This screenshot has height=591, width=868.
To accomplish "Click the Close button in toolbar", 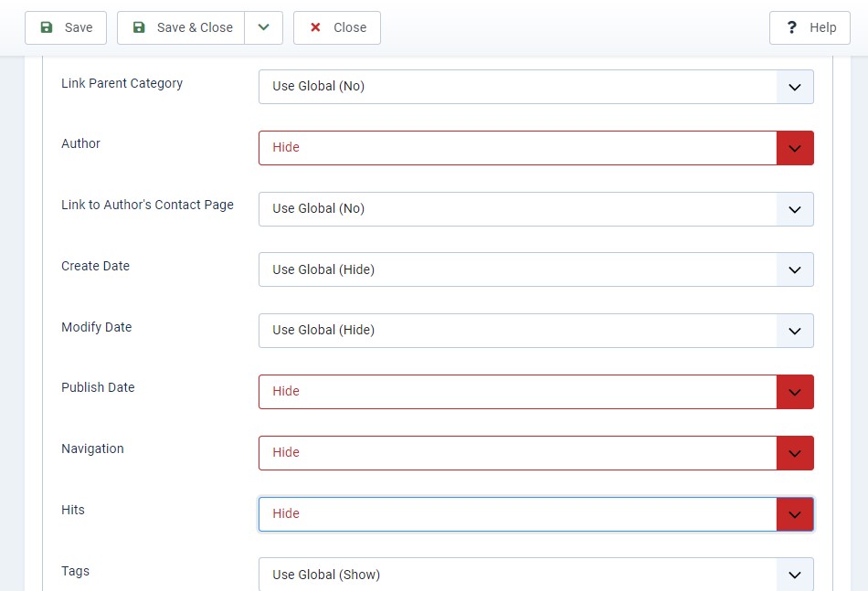I will click(x=336, y=27).
